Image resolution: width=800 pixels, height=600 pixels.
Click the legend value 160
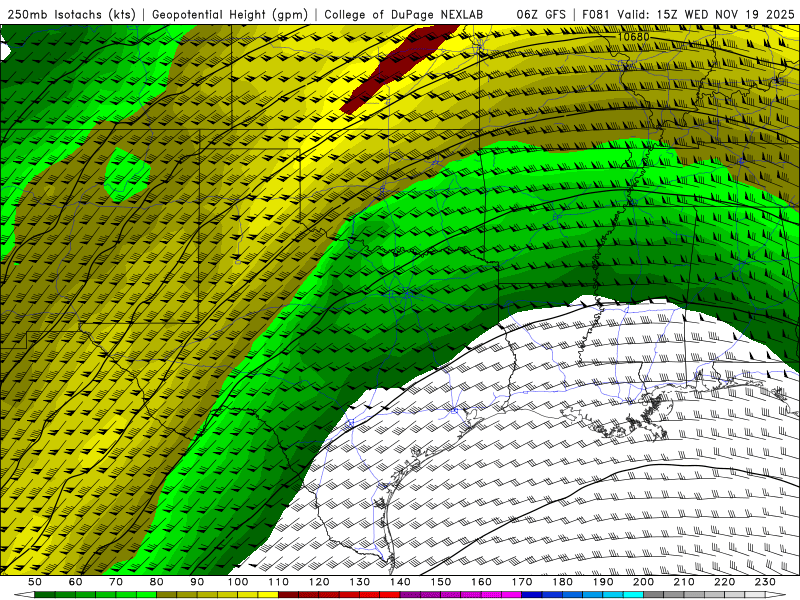click(x=481, y=582)
